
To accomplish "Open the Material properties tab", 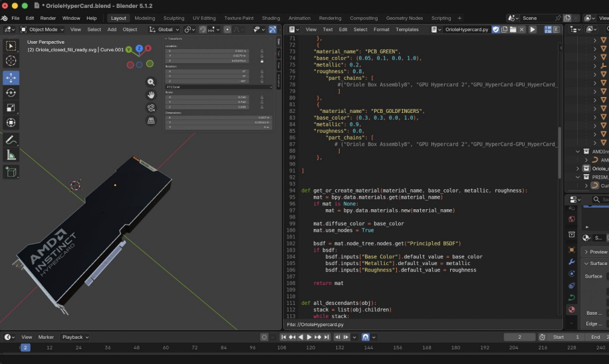I will point(572,310).
